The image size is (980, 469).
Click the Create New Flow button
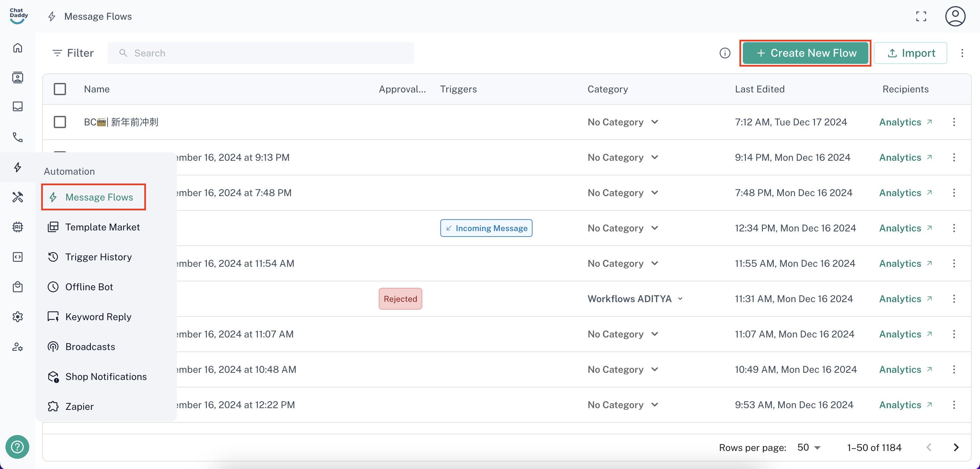805,53
